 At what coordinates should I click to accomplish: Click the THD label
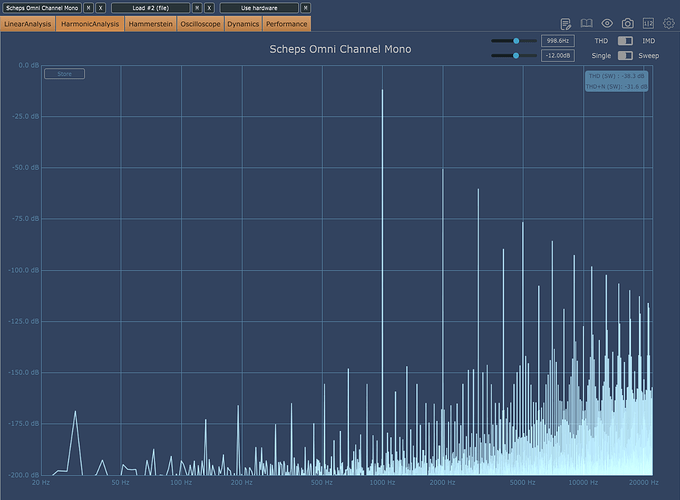[x=601, y=41]
